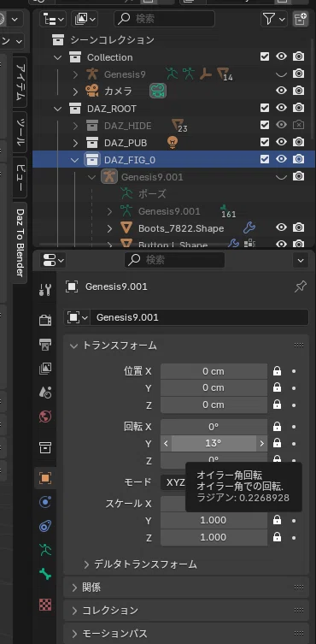Viewport: 316px width, 644px height.
Task: Click the lightbulb icon next to DAZ_PUB
Action: 173,143
